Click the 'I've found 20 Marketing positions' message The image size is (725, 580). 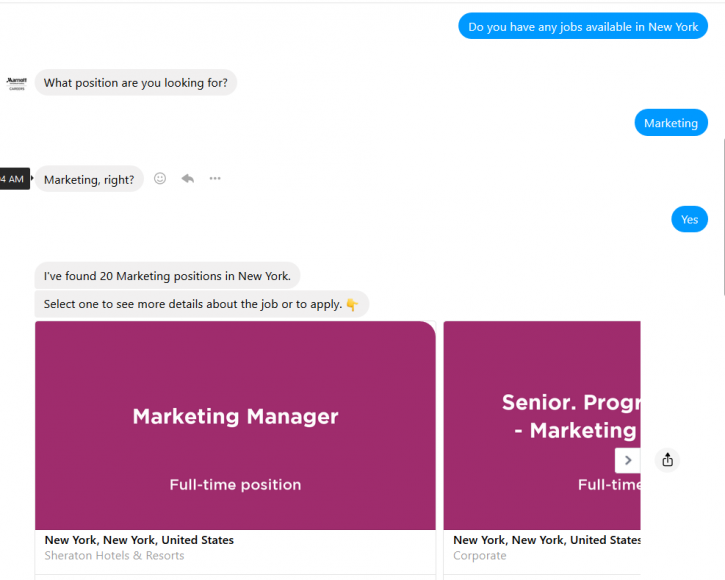pos(167,276)
